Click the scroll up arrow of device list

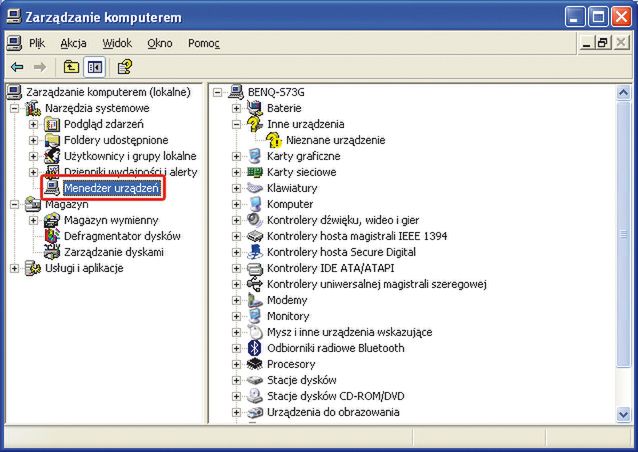pos(623,93)
